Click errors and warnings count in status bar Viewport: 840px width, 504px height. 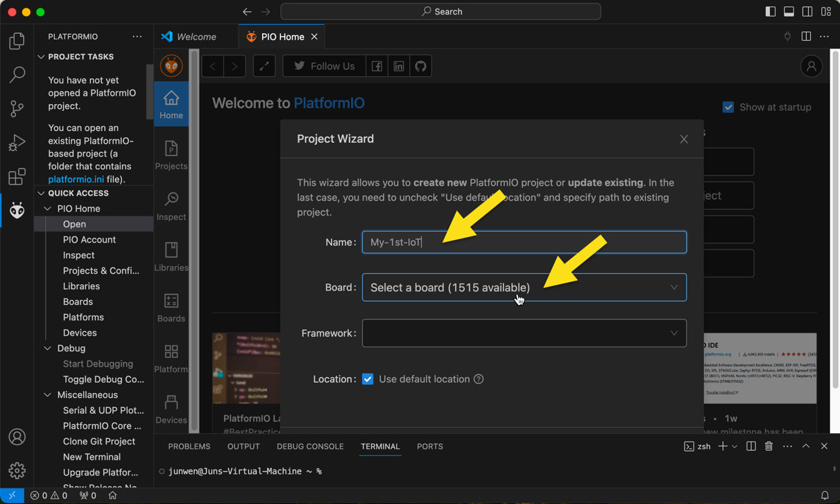click(49, 496)
